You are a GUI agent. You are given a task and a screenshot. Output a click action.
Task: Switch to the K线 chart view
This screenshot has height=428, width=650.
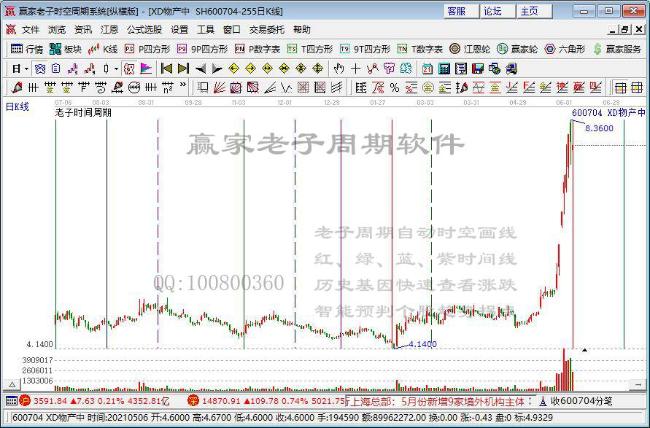coord(103,49)
